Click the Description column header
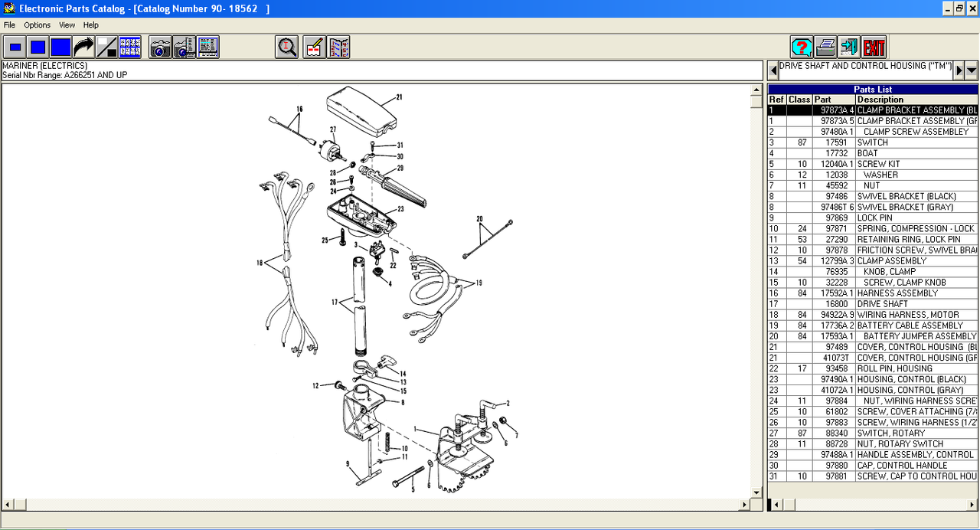980x530 pixels. coord(916,100)
